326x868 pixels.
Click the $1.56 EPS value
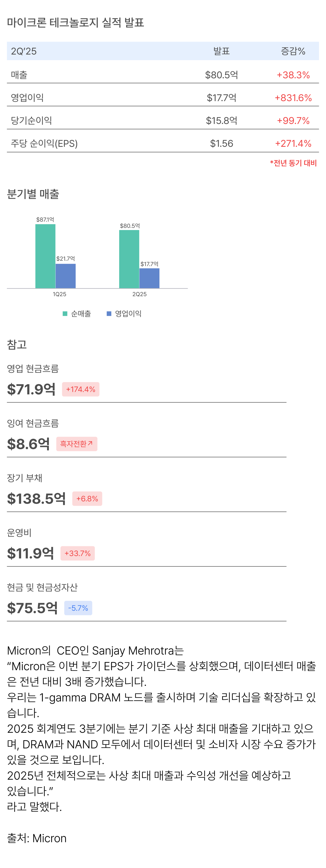click(222, 143)
